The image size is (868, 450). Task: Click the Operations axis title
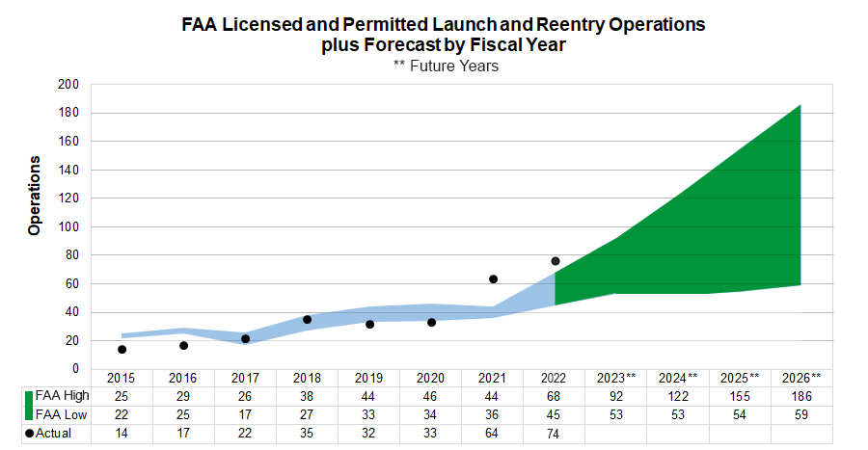click(35, 196)
